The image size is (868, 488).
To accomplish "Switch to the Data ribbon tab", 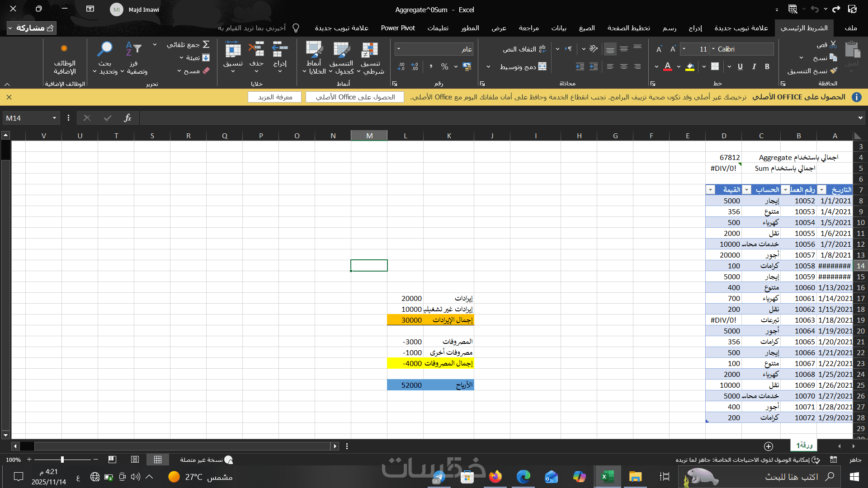I will coord(558,28).
